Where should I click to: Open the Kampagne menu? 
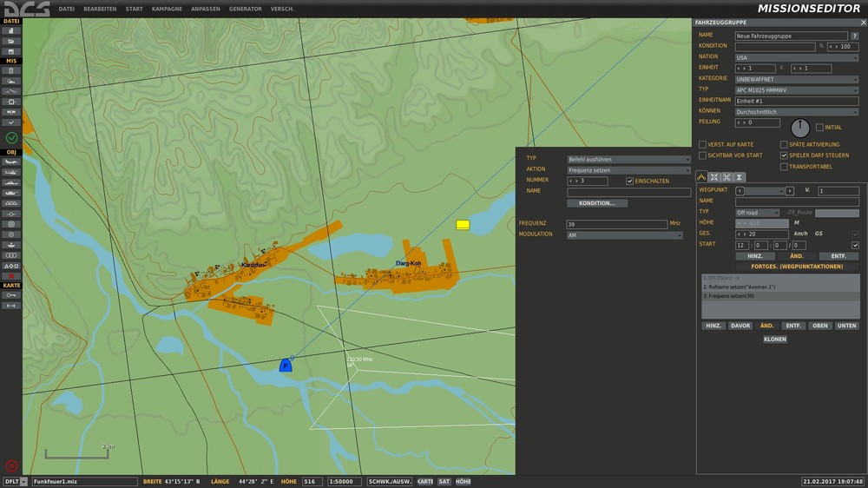(165, 9)
